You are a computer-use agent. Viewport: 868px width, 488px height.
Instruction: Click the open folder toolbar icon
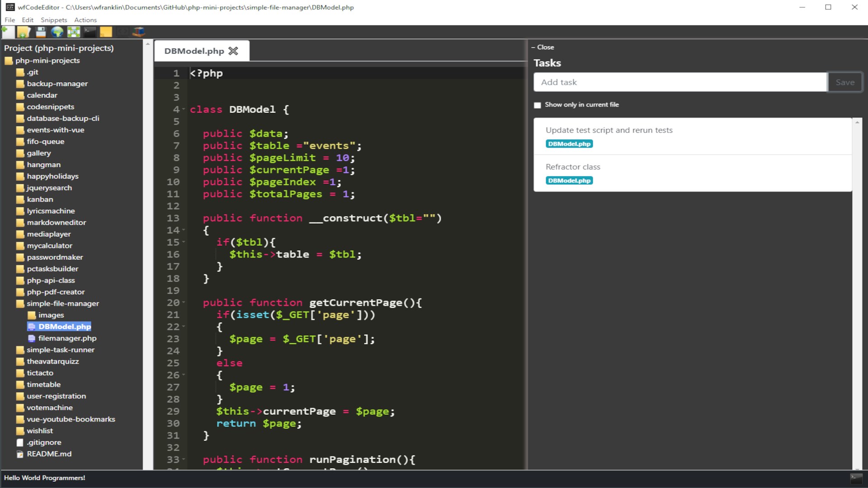[24, 32]
